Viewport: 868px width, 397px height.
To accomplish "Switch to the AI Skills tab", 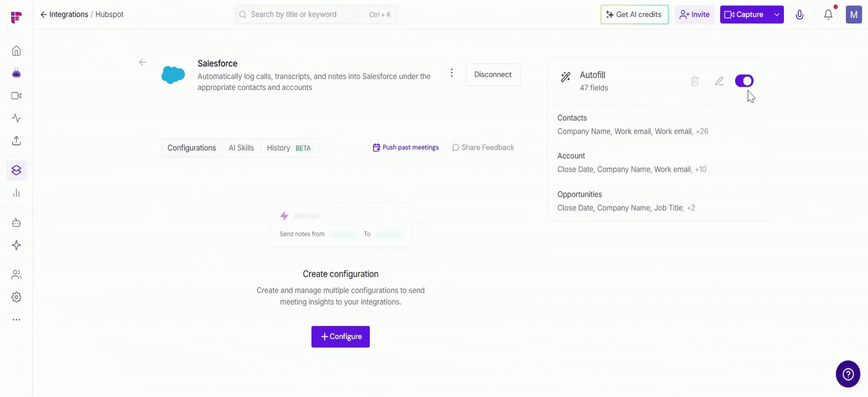I will (241, 148).
